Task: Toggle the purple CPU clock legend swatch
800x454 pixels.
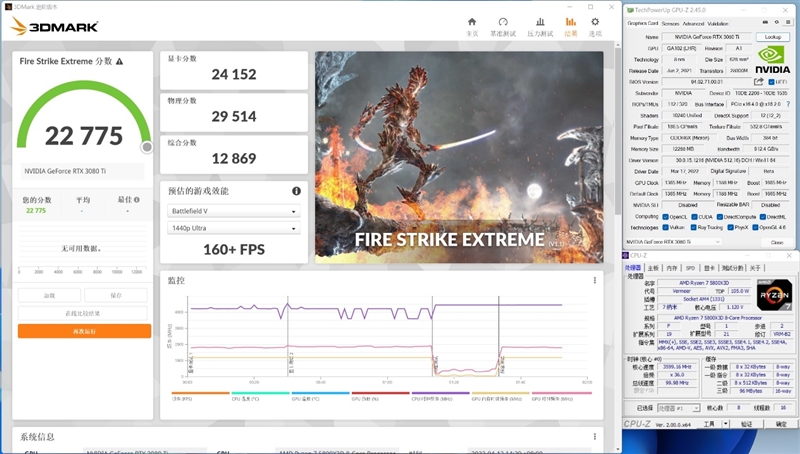Action: tap(440, 393)
